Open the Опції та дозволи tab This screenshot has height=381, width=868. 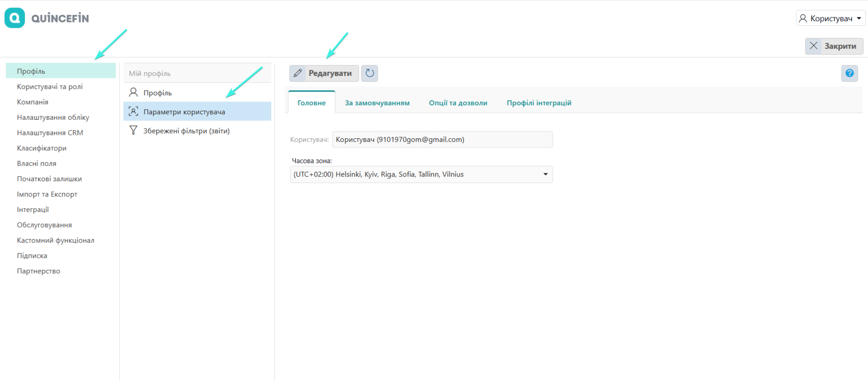tap(458, 103)
